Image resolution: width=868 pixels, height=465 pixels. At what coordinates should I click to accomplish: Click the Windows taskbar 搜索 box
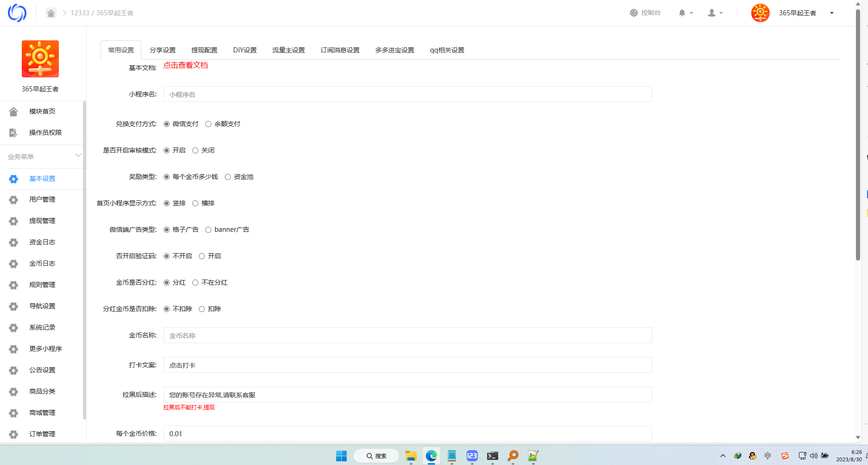click(x=376, y=456)
